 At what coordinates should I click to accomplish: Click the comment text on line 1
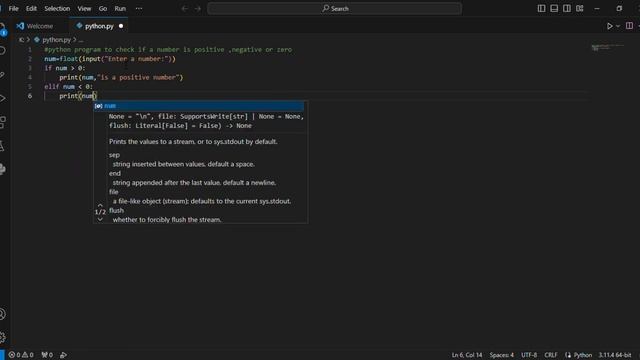coord(168,49)
